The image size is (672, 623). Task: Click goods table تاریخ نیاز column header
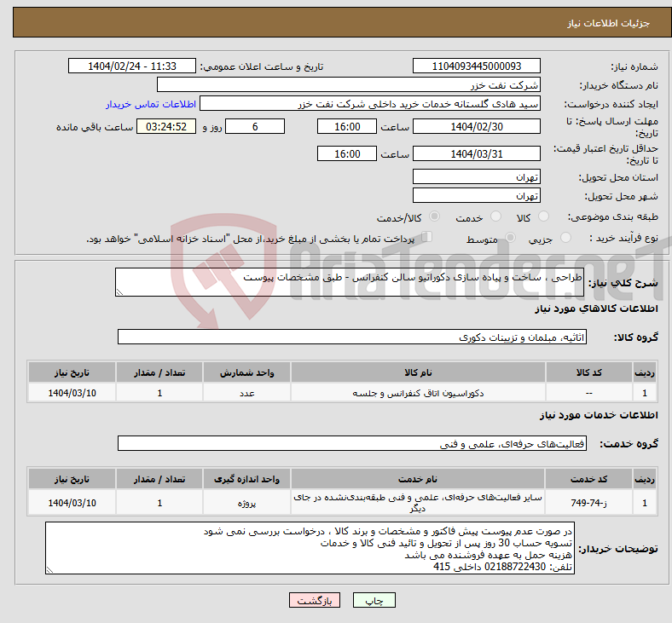(72, 372)
